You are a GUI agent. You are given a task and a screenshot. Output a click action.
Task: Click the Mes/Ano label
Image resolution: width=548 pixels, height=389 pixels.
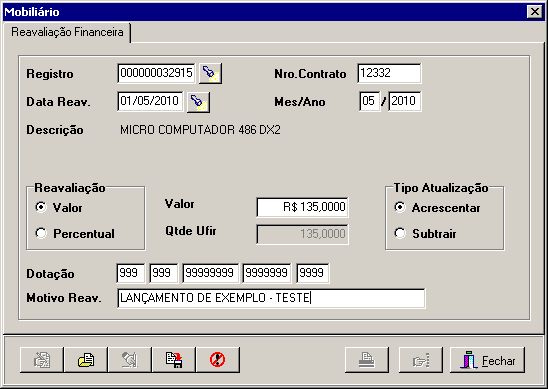click(x=300, y=102)
